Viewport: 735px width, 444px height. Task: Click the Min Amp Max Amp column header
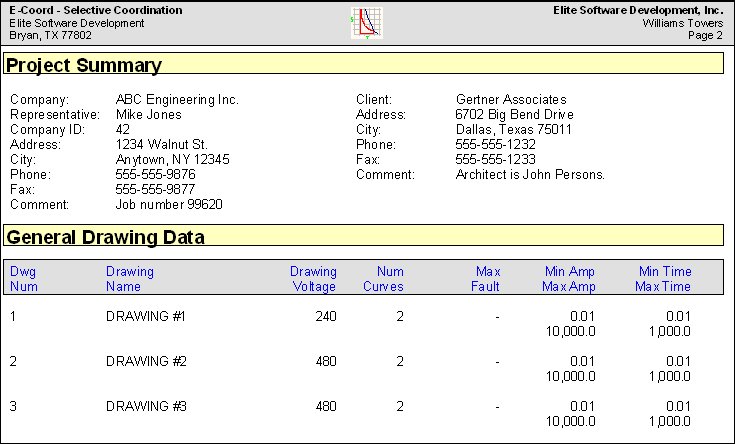click(569, 278)
